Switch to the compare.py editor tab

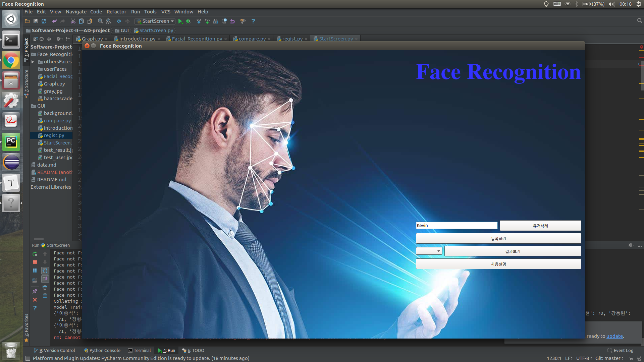[x=252, y=39]
